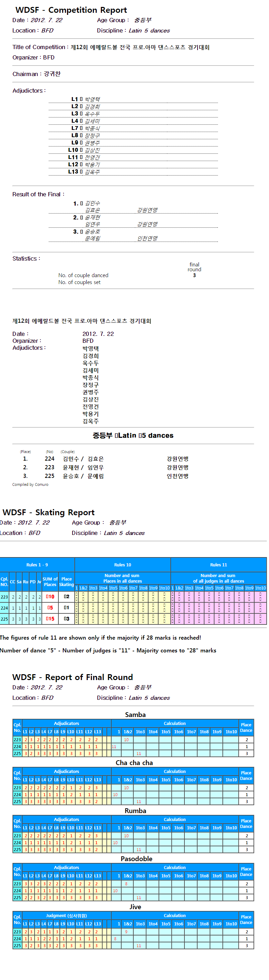Click the "final round" column header

[x=194, y=267]
